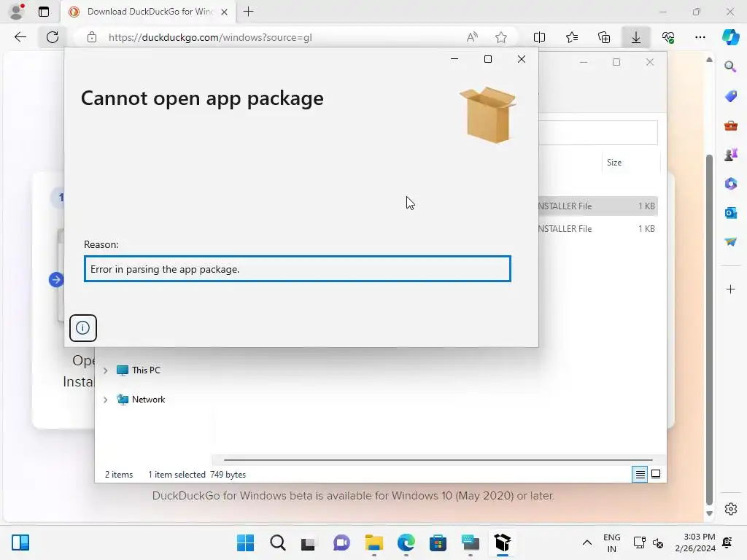
Task: Switch File Explorer to large icons view
Action: [656, 474]
